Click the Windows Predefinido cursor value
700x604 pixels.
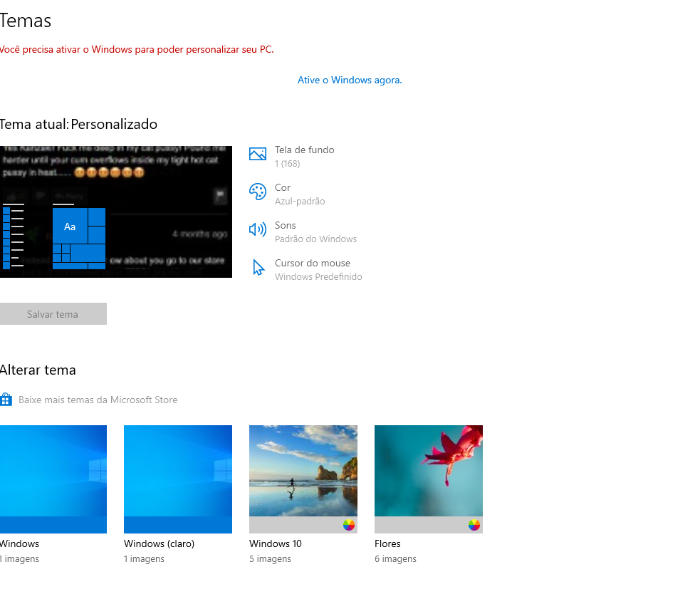pyautogui.click(x=318, y=277)
